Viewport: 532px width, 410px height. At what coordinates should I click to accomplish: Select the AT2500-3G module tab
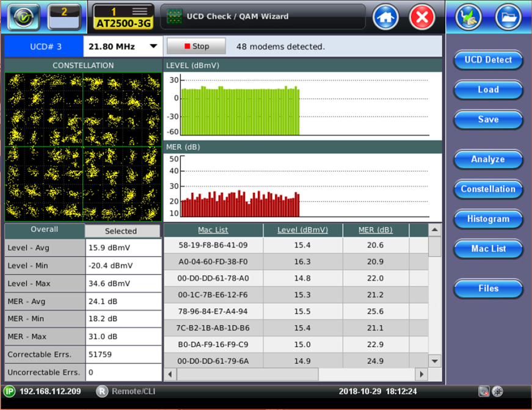(x=124, y=17)
